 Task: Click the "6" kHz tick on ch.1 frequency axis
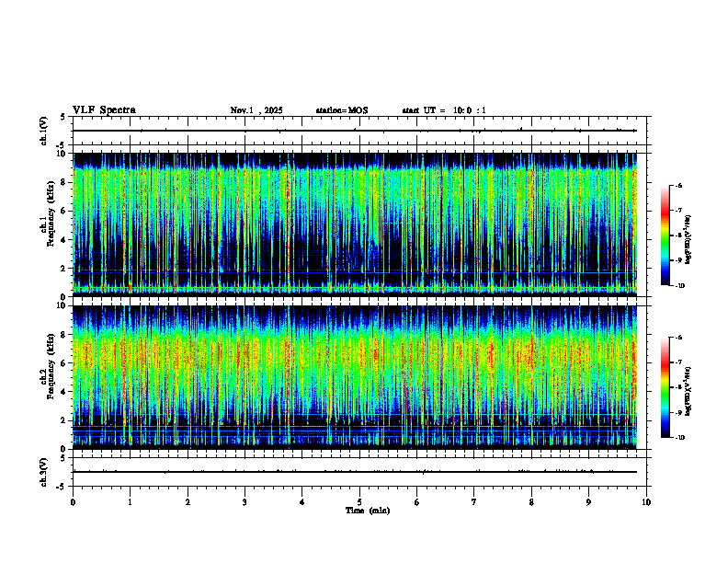coord(64,211)
